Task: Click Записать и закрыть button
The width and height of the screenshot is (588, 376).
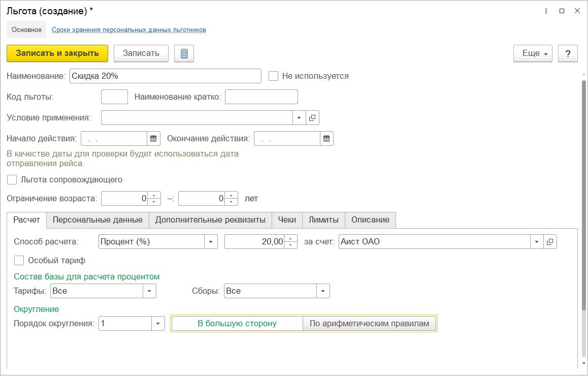Action: 57,53
